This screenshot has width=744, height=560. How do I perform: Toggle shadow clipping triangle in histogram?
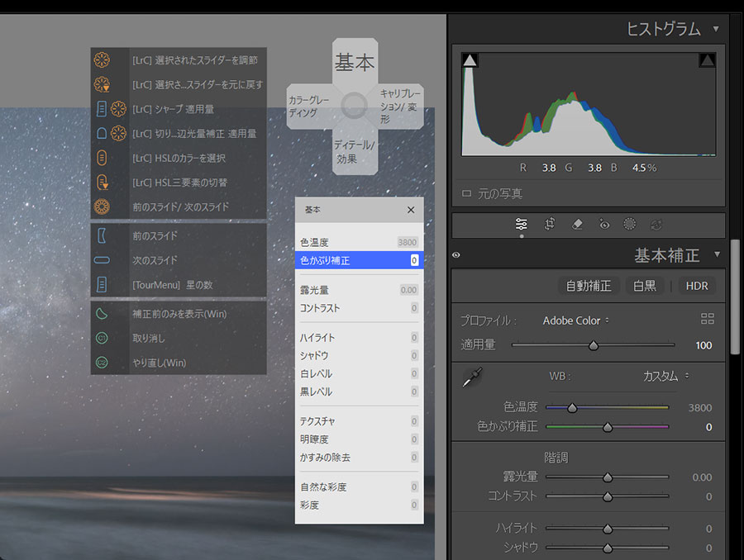tap(470, 60)
